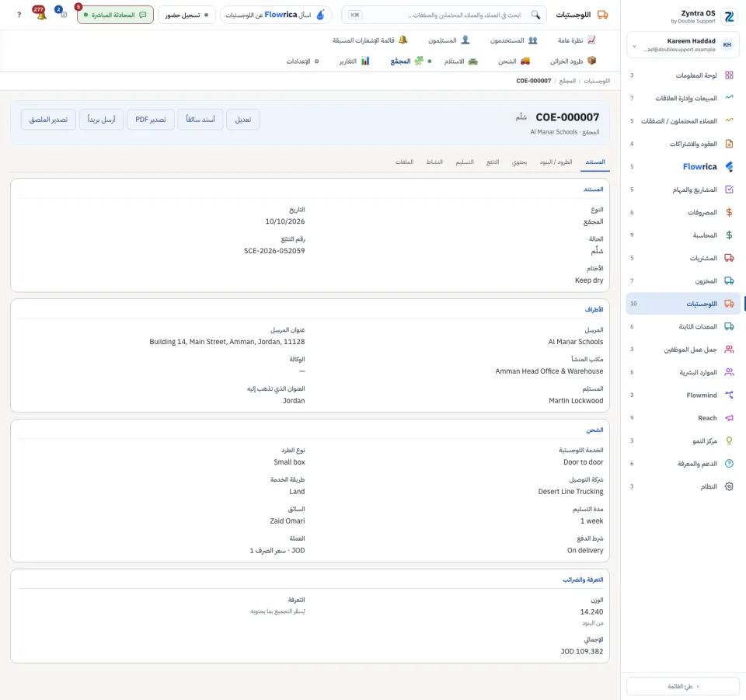Open طرود الخزائن in the logistics navigation

coord(573,61)
